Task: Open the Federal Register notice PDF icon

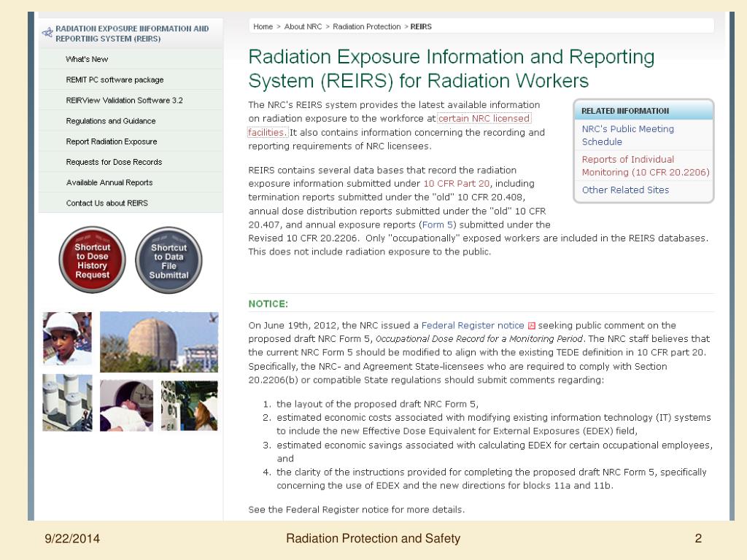Action: click(x=532, y=325)
